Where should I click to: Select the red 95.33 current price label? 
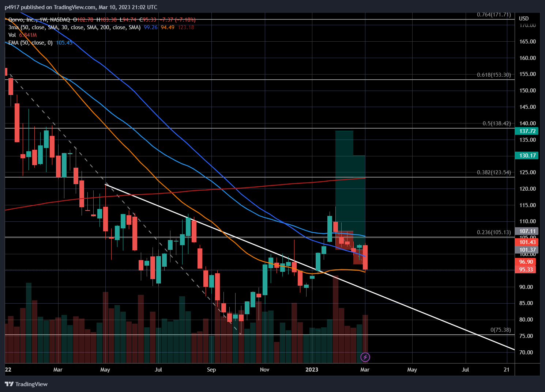(x=526, y=269)
